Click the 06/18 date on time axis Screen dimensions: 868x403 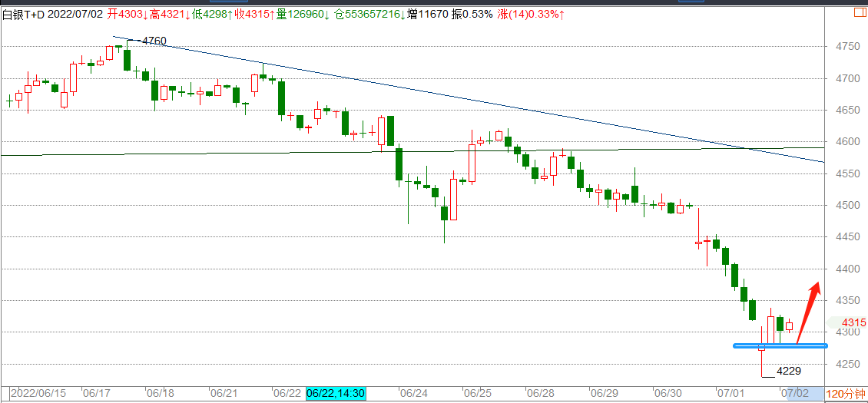160,394
